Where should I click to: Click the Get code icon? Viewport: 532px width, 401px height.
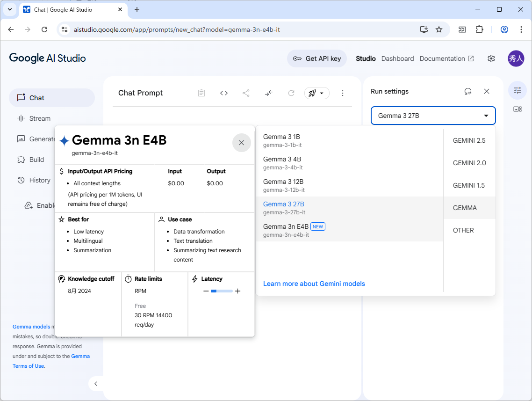tap(223, 93)
